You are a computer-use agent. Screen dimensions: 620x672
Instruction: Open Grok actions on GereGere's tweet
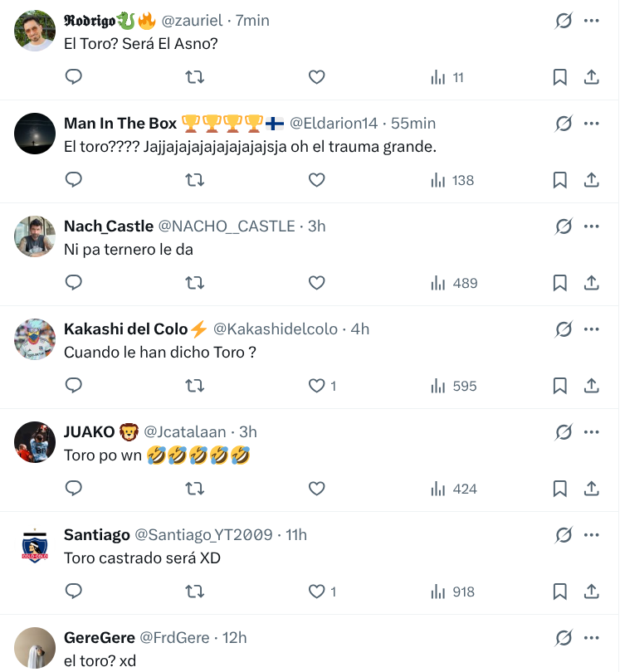pyautogui.click(x=564, y=637)
